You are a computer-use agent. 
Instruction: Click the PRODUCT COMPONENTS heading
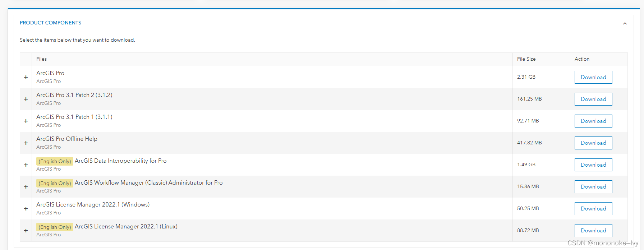click(50, 23)
